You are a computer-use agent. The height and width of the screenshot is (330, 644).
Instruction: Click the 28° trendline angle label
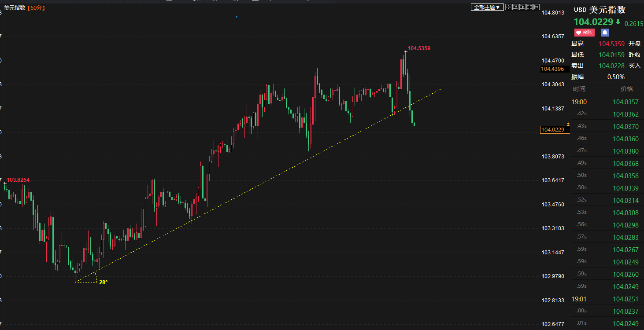click(103, 282)
